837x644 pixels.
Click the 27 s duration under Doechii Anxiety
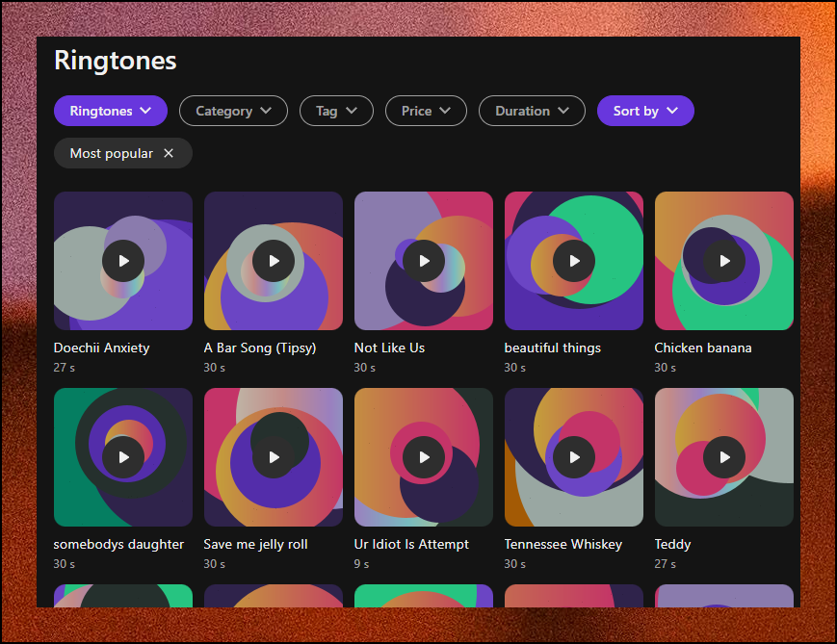point(65,368)
